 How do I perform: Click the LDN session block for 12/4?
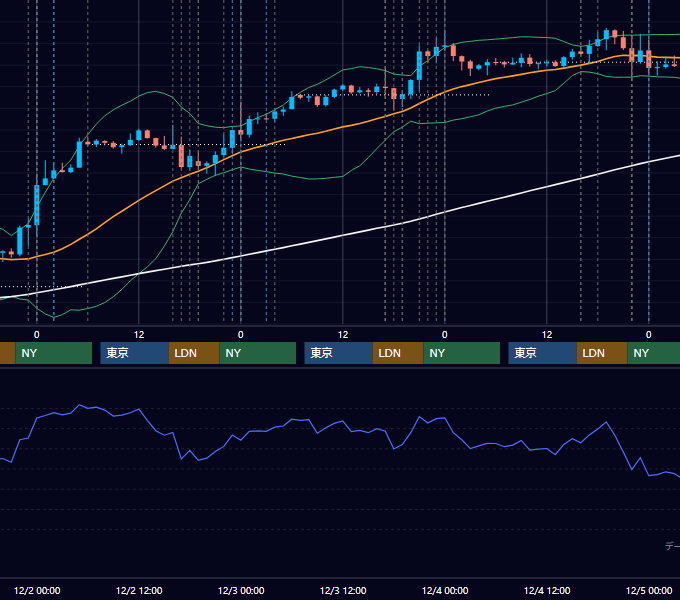602,353
